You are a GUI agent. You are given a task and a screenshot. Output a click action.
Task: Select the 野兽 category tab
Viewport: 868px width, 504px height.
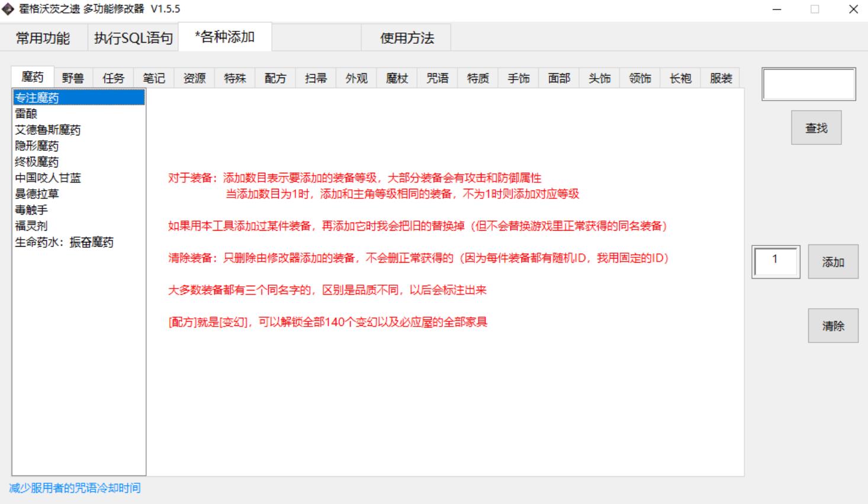coord(73,78)
